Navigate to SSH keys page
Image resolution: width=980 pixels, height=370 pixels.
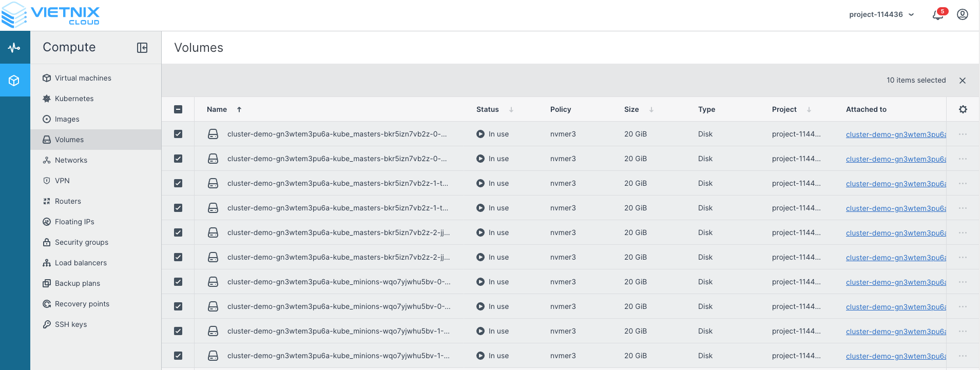pyautogui.click(x=70, y=324)
